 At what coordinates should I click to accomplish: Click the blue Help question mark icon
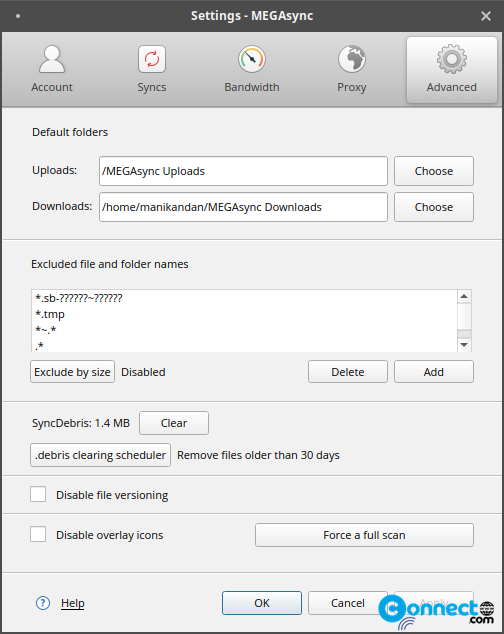click(x=43, y=603)
